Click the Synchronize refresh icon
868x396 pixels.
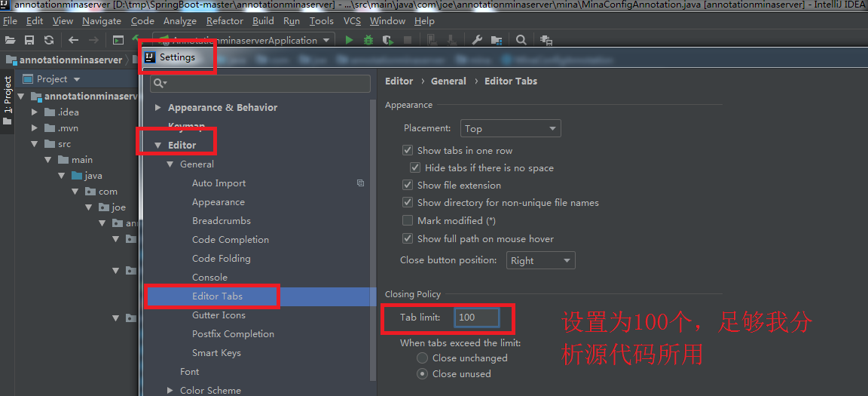[49, 40]
